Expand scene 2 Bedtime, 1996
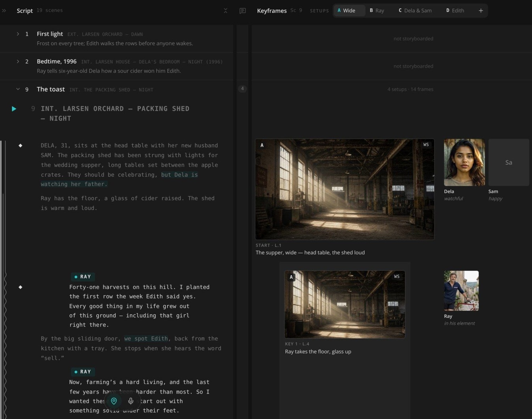Screen dimensions: 532x419 tap(18, 62)
